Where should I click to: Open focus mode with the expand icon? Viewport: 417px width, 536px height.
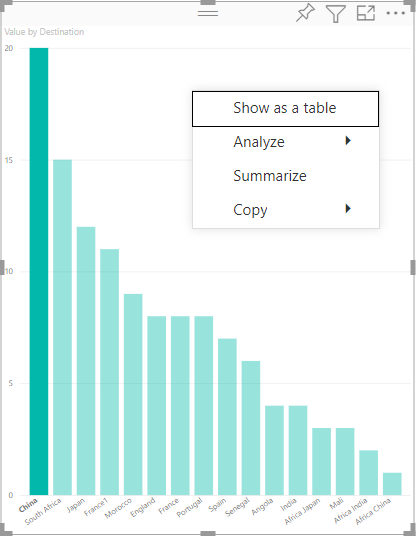[366, 13]
